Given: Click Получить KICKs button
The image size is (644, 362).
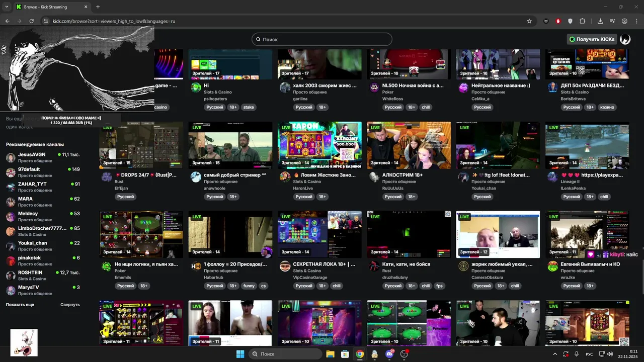Looking at the screenshot, I should coord(592,39).
